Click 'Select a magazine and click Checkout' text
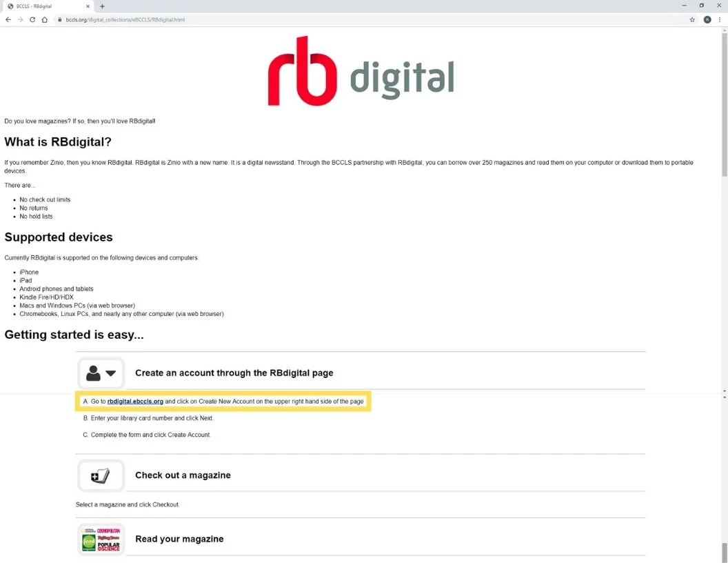This screenshot has height=563, width=728. pyautogui.click(x=128, y=504)
